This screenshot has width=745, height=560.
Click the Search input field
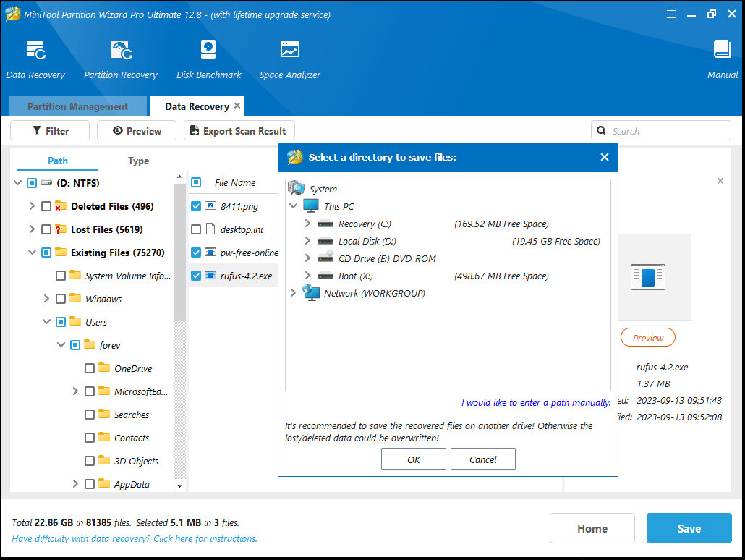(661, 130)
